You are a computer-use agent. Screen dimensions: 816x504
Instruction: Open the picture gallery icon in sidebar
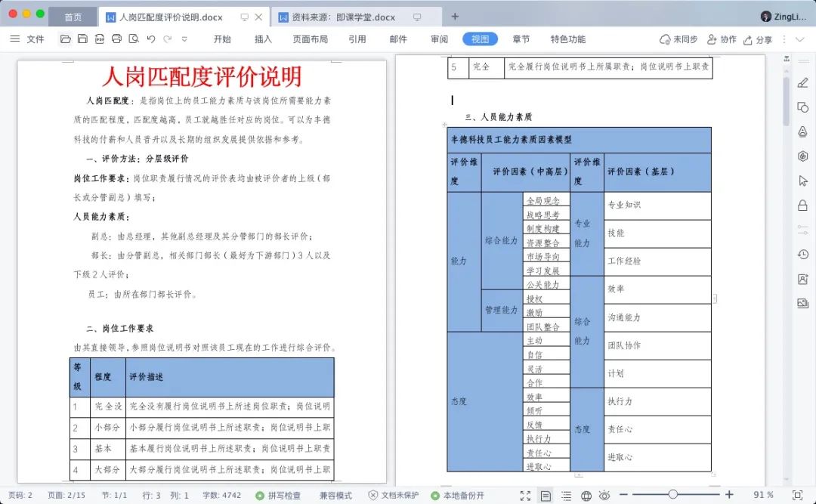tap(803, 304)
